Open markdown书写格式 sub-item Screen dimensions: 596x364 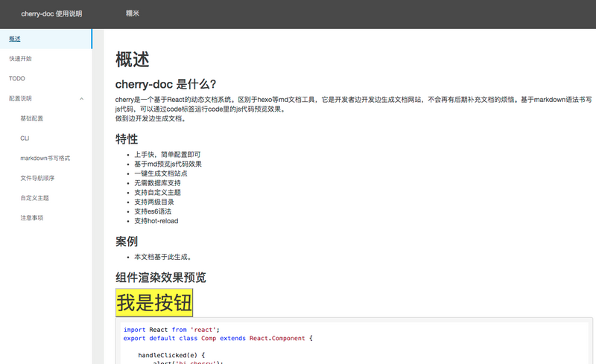point(45,158)
